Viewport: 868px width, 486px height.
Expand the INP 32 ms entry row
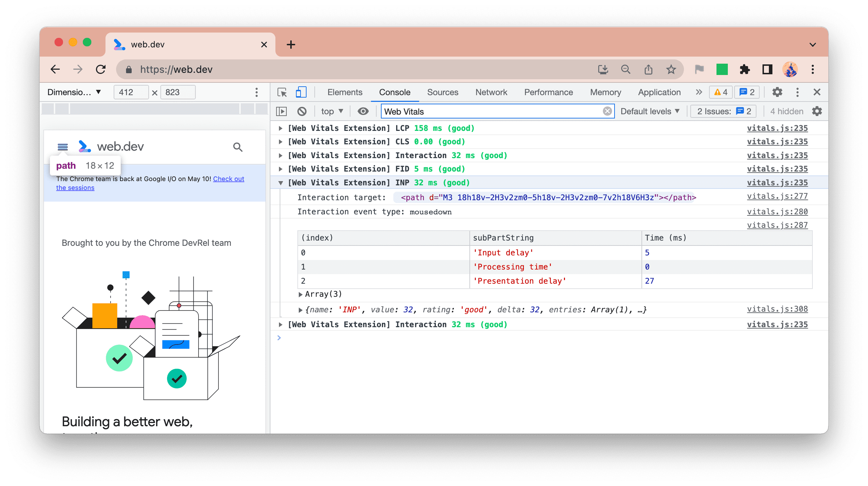pos(281,182)
